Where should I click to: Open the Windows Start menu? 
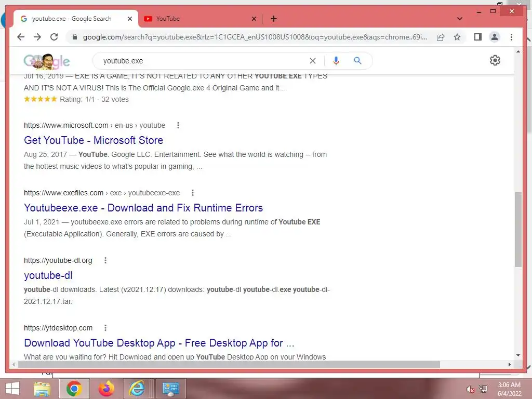(12, 389)
